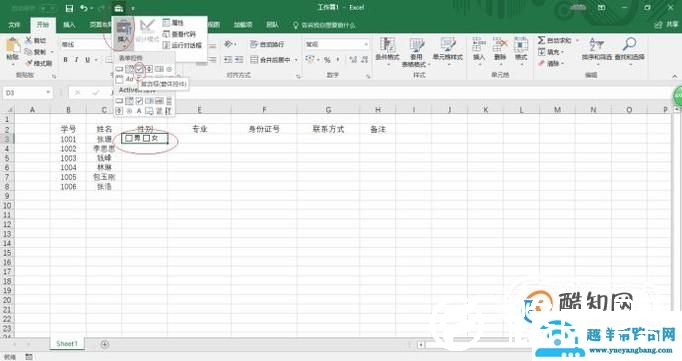
Task: Click the select-all corner of the grid
Action: tap(8, 110)
